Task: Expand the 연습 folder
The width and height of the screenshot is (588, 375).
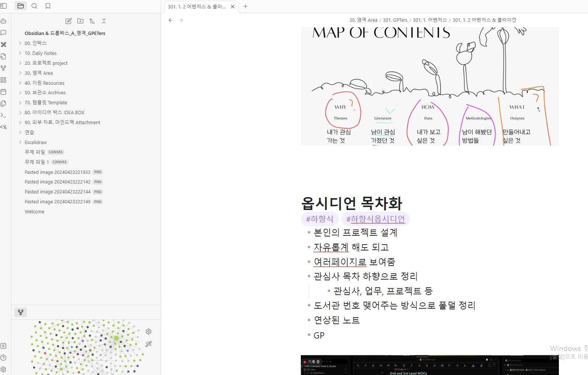Action: (20, 132)
